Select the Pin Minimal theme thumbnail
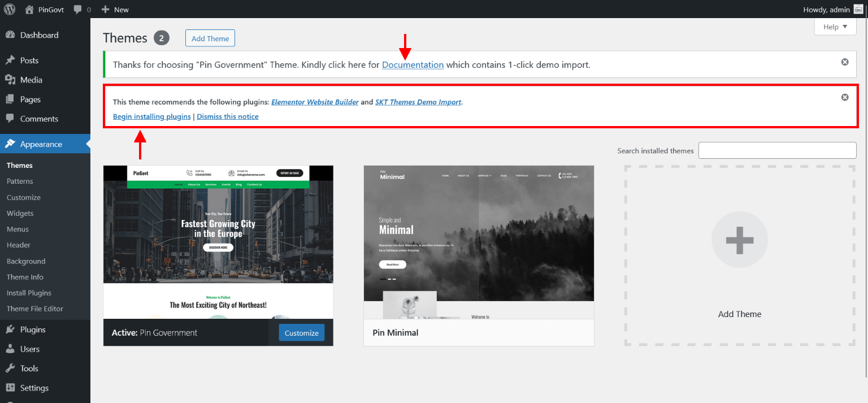Image resolution: width=868 pixels, height=403 pixels. [479, 242]
